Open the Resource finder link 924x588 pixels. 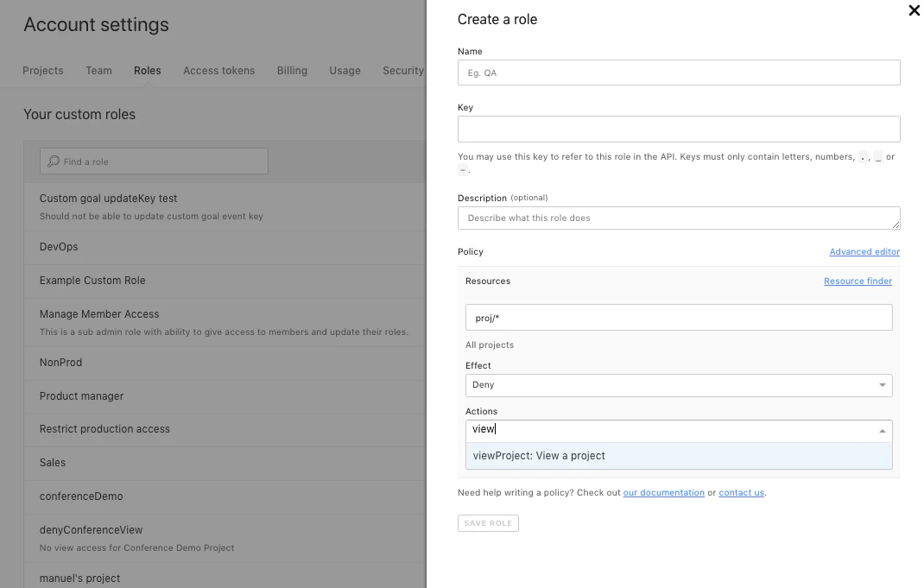(x=858, y=281)
